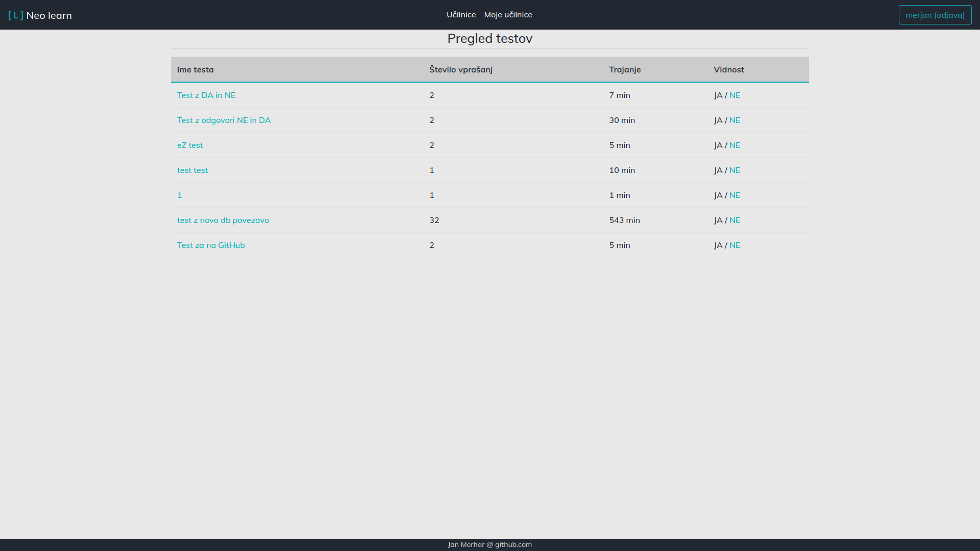The width and height of the screenshot is (980, 551).
Task: Set NE visibility for 'test z novo db povezavo'
Action: click(734, 220)
